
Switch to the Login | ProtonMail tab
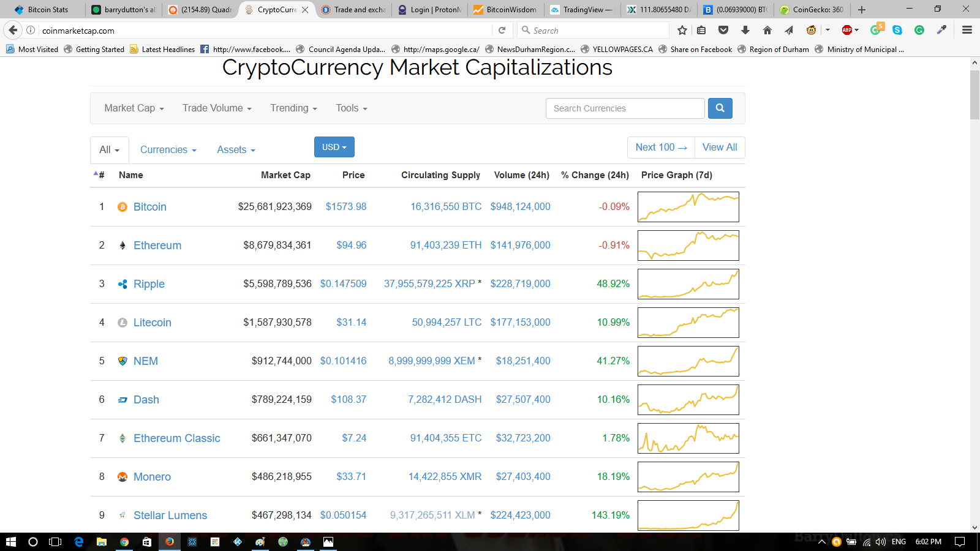coord(429,10)
